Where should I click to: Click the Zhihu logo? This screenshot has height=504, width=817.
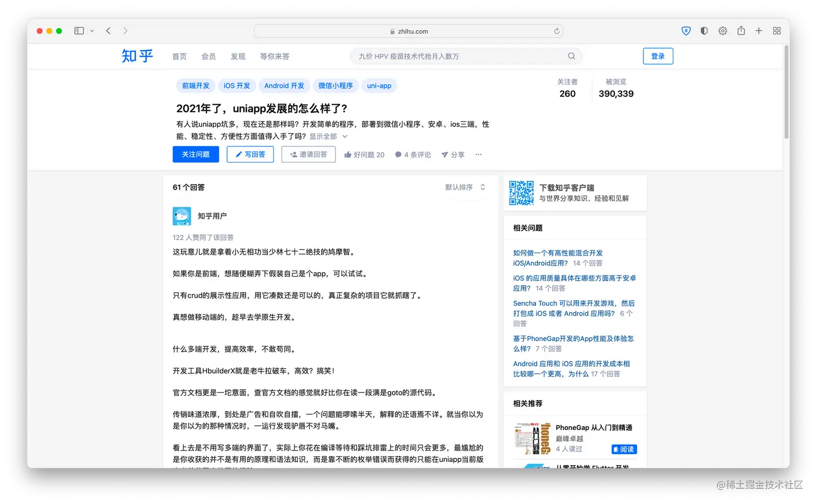(137, 56)
